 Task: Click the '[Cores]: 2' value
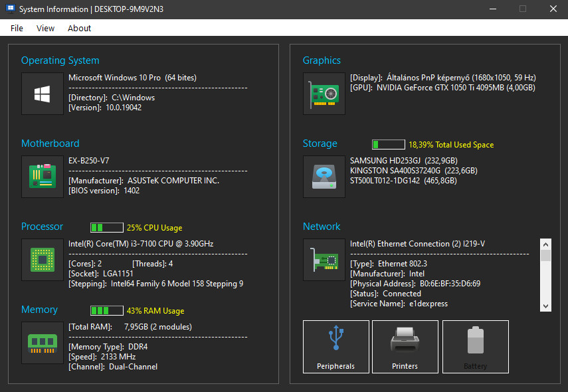coord(85,263)
